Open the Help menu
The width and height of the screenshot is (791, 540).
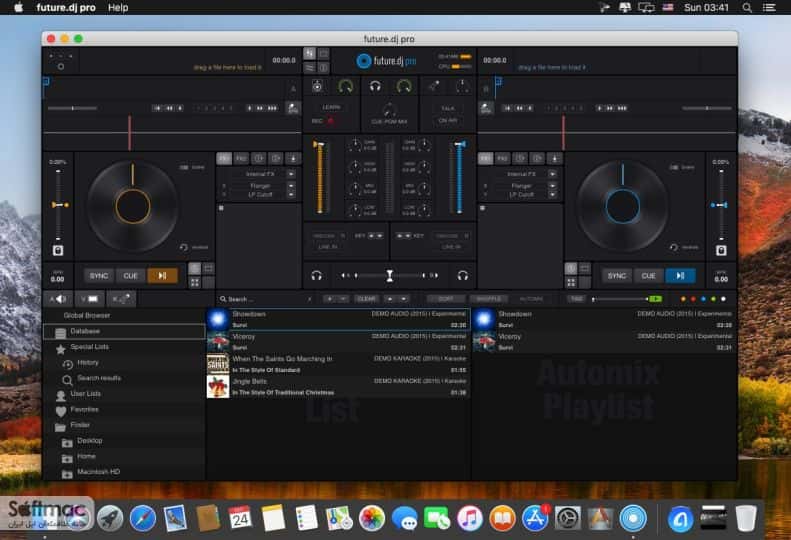pos(118,8)
